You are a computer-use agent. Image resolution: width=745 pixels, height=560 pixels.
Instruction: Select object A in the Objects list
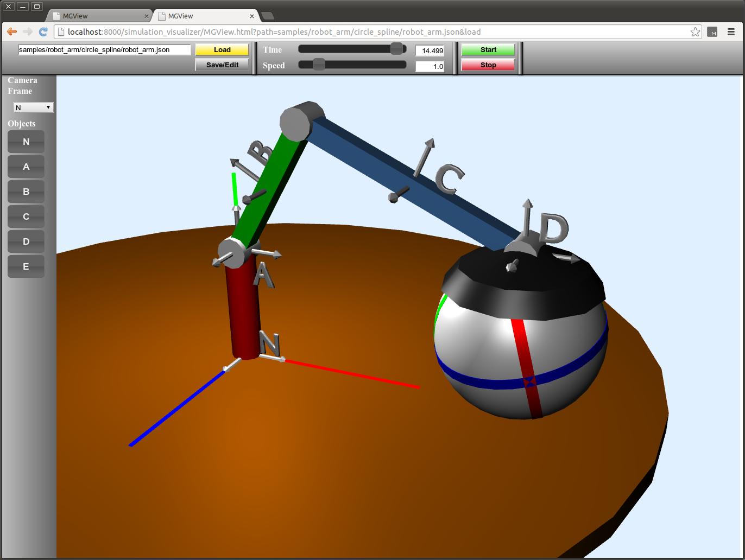click(x=26, y=167)
